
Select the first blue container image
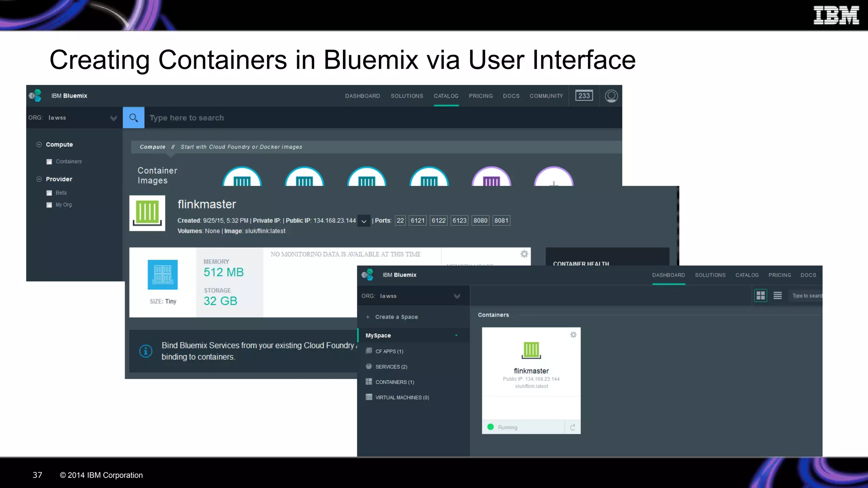click(242, 176)
